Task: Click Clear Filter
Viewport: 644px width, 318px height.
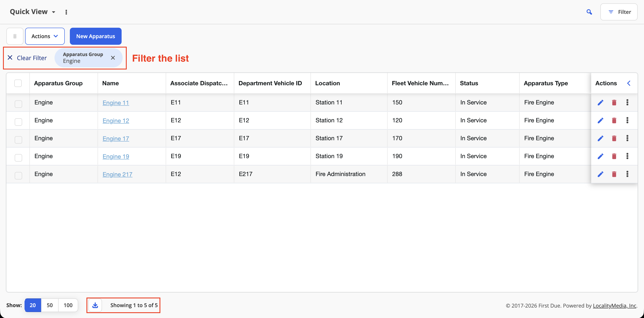Action: 27,58
